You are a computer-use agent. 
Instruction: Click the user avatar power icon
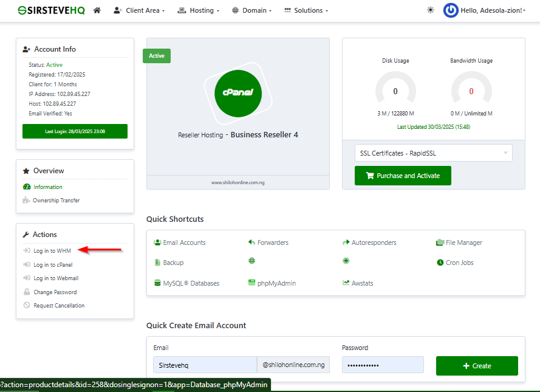[x=451, y=10]
